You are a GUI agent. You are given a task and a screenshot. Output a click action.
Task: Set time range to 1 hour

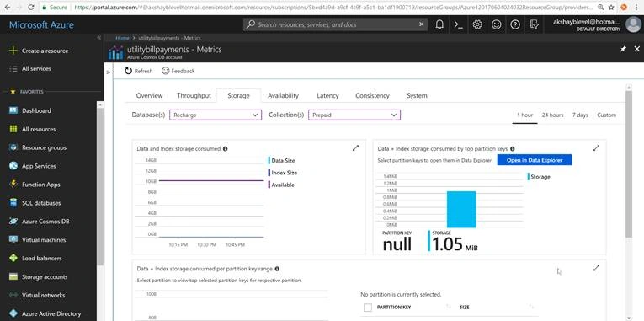click(x=525, y=115)
